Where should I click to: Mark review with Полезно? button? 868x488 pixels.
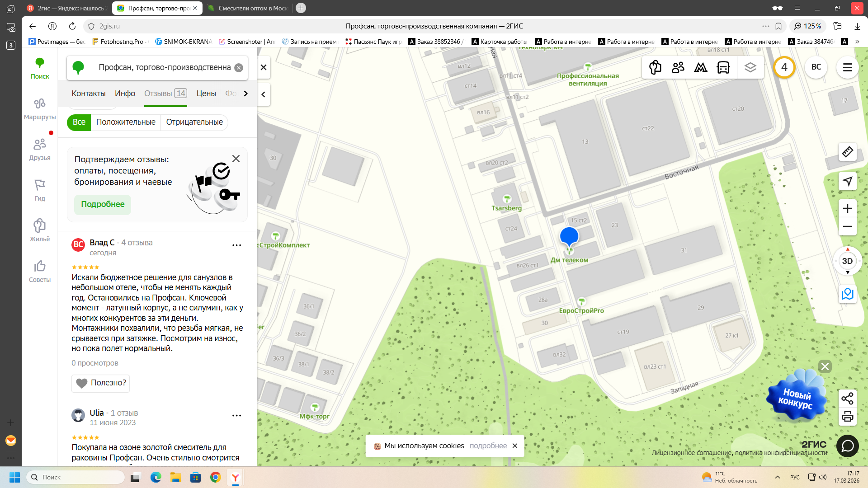[100, 383]
